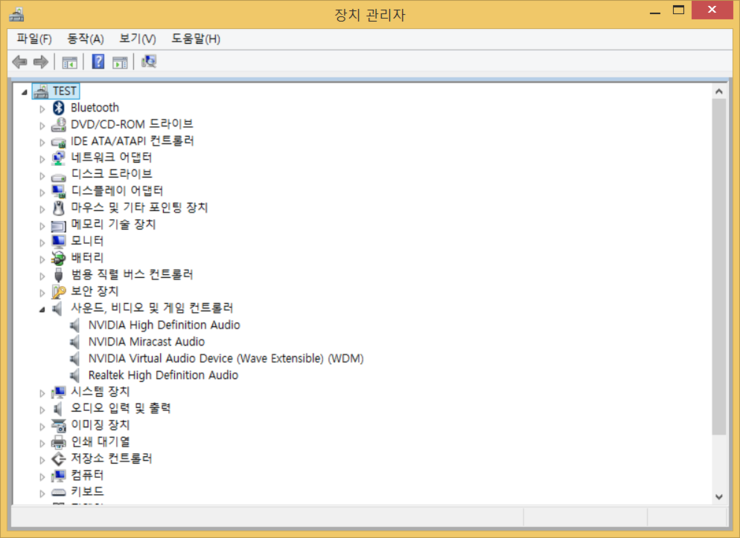
Task: Collapse 사운드, 비디오 및 게임 컨트롤러 category
Action: pos(42,310)
